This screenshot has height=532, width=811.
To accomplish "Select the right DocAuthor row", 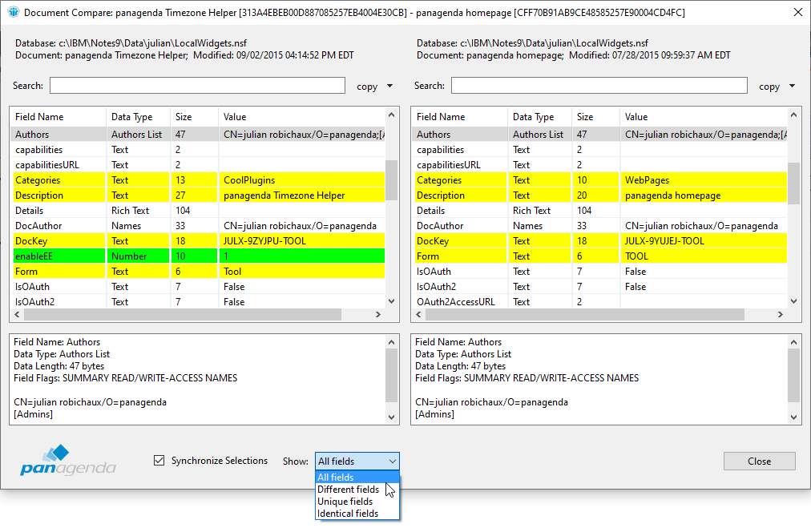I will click(x=599, y=226).
